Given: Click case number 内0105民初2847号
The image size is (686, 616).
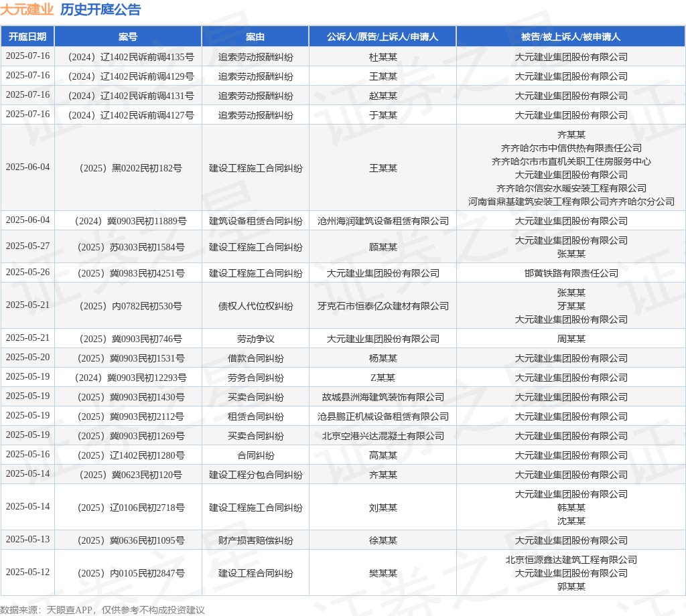Looking at the screenshot, I should tap(131, 574).
